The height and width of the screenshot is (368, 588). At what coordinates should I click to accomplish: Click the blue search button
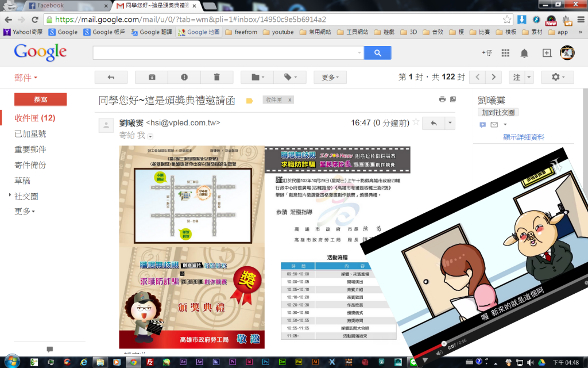[377, 53]
